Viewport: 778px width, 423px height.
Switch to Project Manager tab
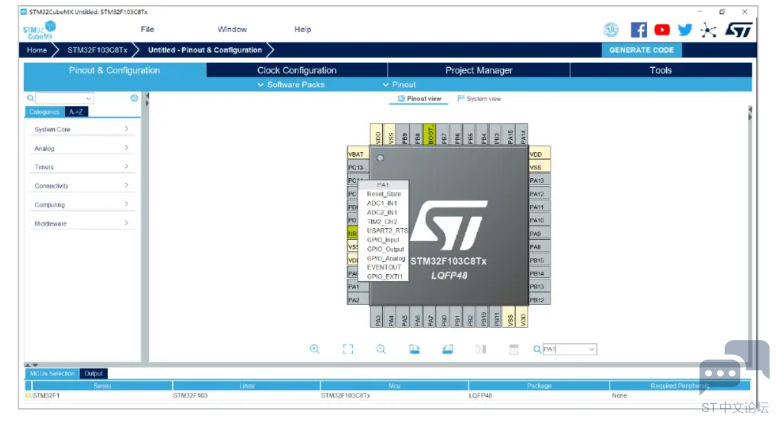[x=479, y=70]
